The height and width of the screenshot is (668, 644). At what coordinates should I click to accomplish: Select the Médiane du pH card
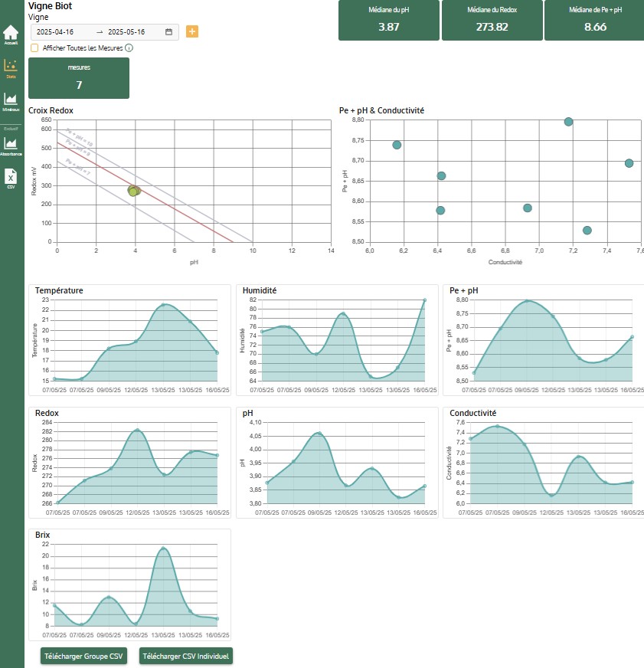tap(389, 20)
